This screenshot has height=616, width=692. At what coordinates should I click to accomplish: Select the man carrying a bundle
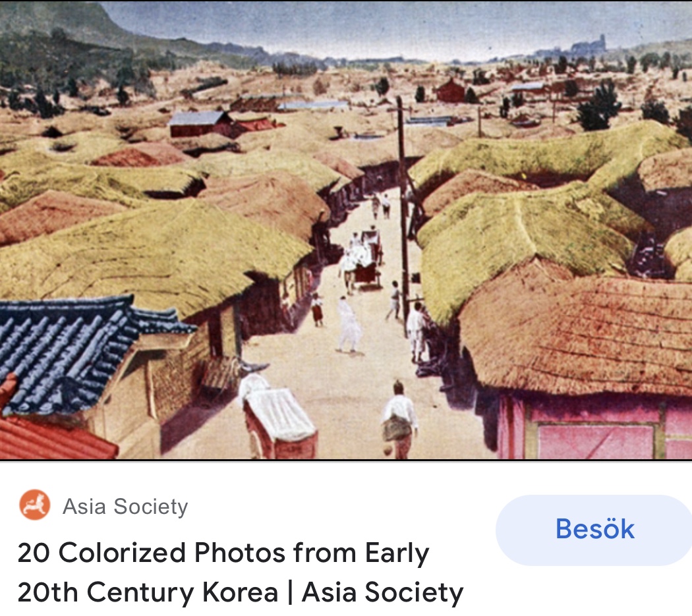pyautogui.click(x=399, y=419)
